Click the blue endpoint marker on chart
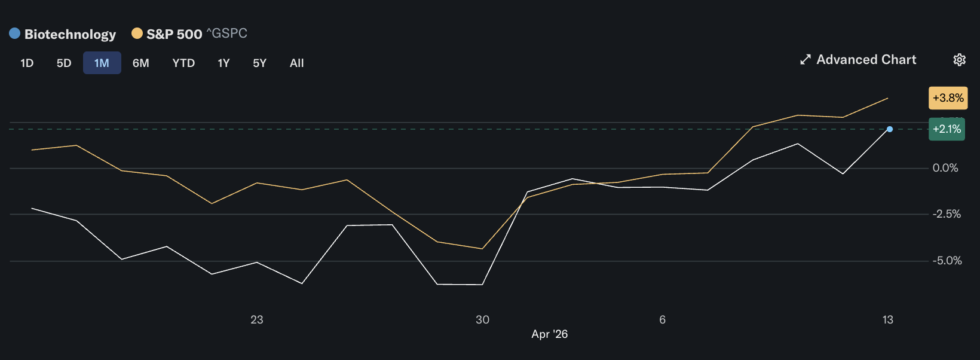The width and height of the screenshot is (980, 360). (890, 129)
